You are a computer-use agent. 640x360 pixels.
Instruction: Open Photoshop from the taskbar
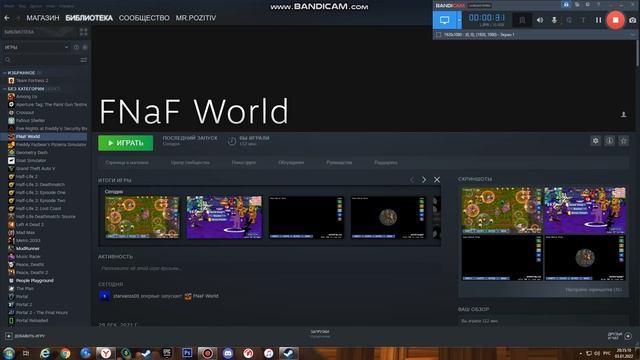(x=187, y=353)
